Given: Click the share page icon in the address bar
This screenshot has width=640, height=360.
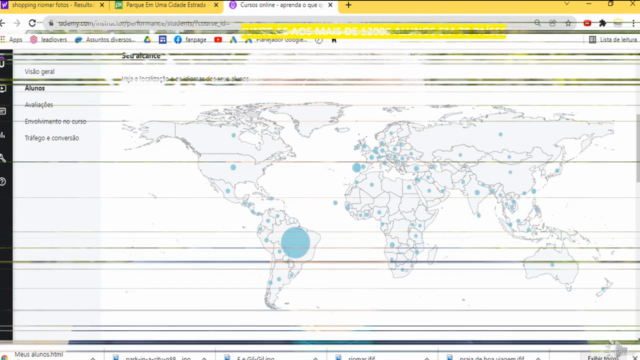Looking at the screenshot, I should (552, 23).
